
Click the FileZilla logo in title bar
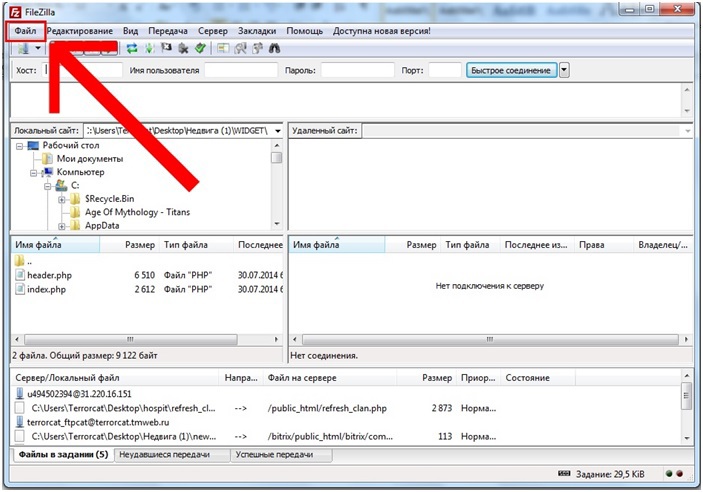[x=15, y=12]
